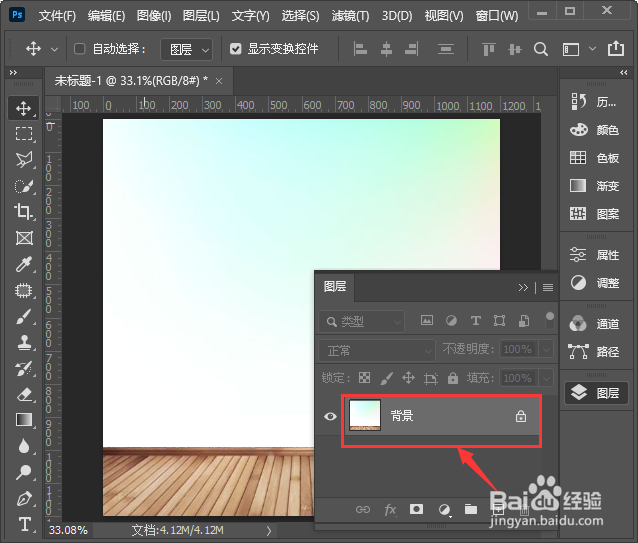638x543 pixels.
Task: Select the Horizontal Type tool
Action: pyautogui.click(x=24, y=524)
